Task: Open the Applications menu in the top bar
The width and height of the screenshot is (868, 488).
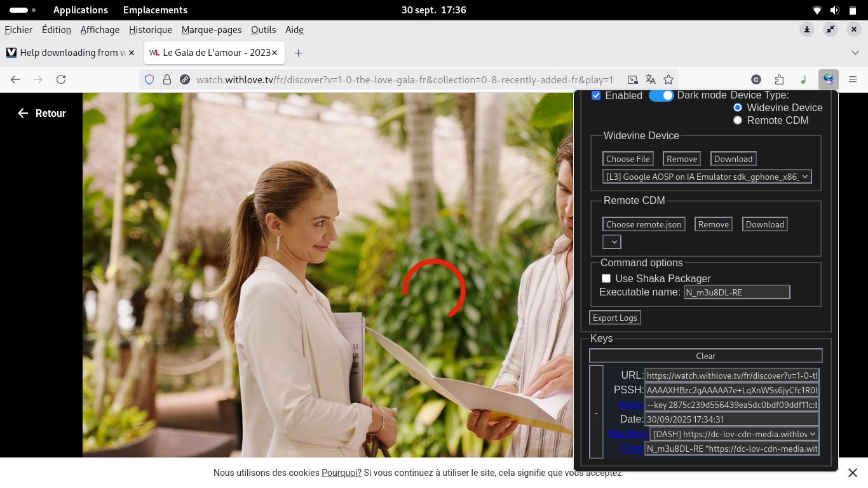Action: click(81, 10)
